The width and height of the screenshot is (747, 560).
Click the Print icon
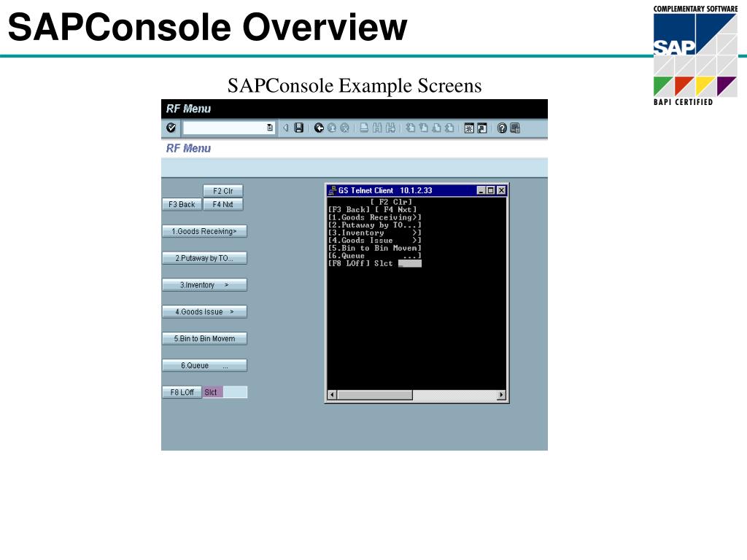click(x=364, y=128)
